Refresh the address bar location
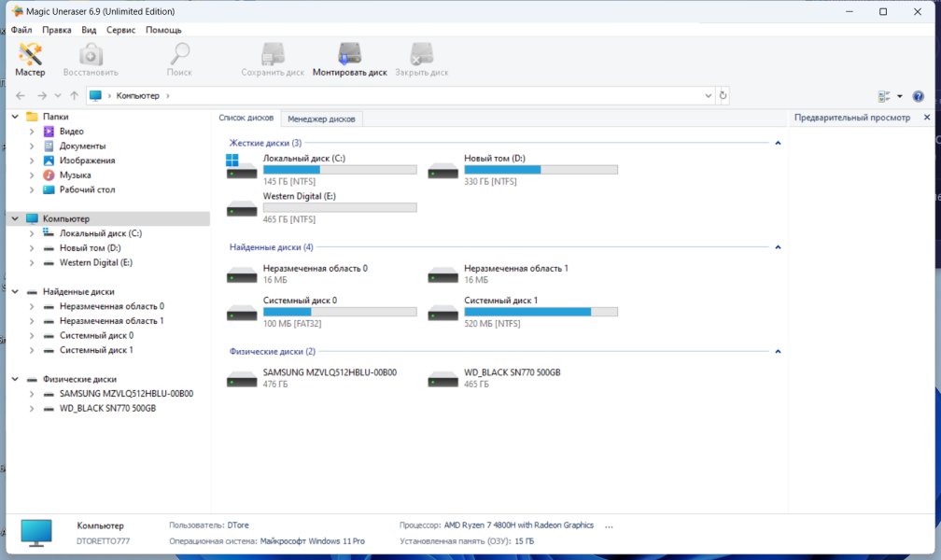Viewport: 941px width, 560px height. pyautogui.click(x=723, y=95)
